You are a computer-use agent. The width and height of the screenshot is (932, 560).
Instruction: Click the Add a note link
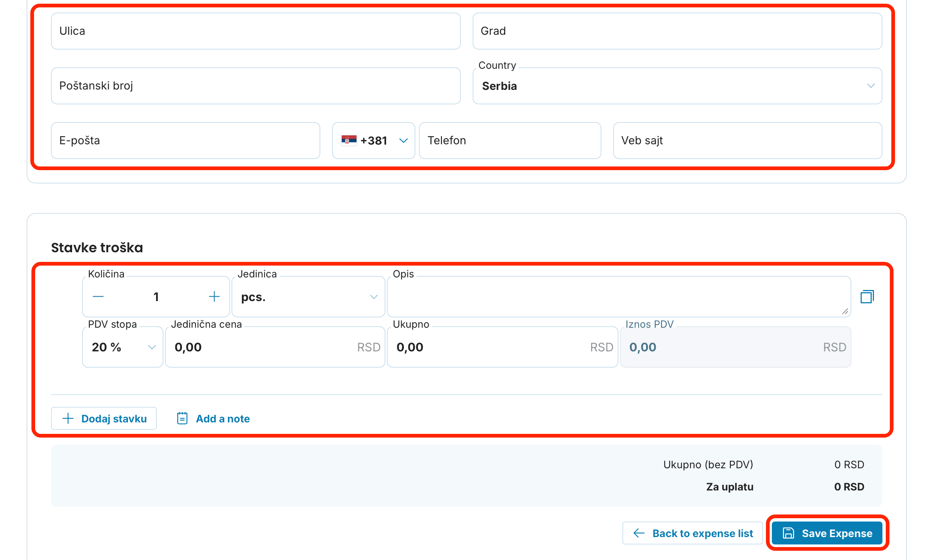click(213, 418)
